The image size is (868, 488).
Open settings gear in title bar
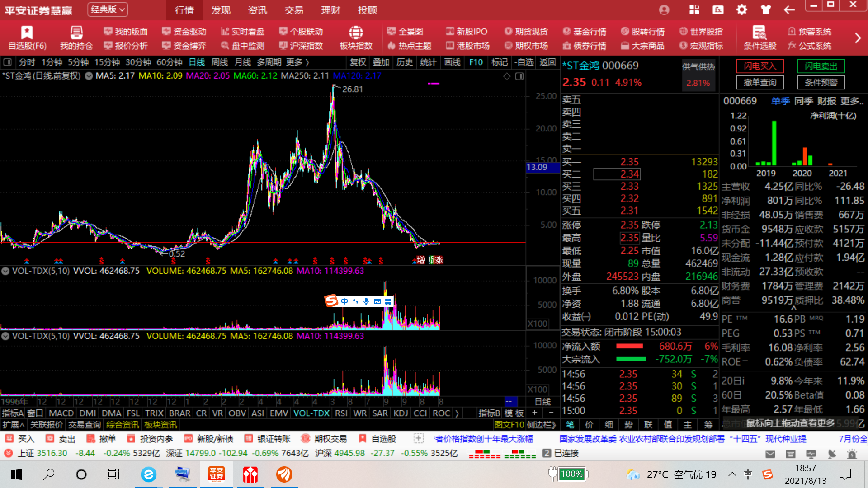click(x=742, y=9)
